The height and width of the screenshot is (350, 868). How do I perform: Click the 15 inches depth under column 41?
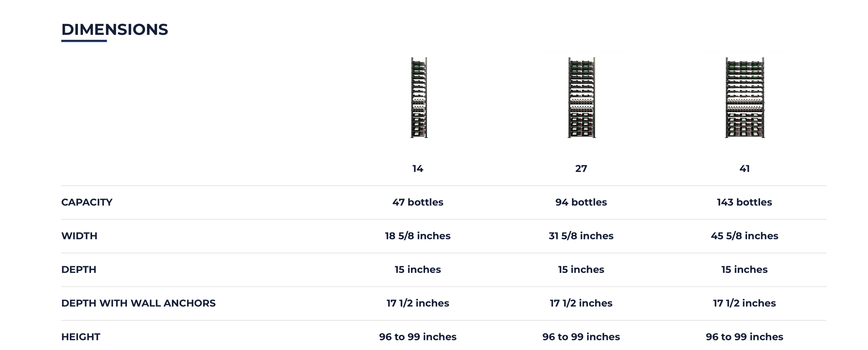[744, 270]
